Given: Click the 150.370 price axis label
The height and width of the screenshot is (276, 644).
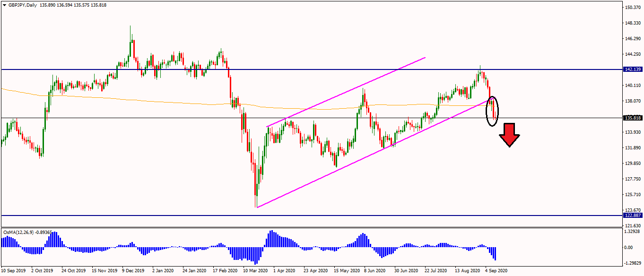Looking at the screenshot, I should pos(633,8).
